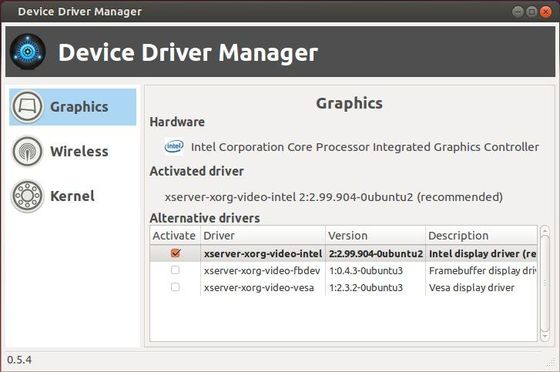Image resolution: width=560 pixels, height=372 pixels.
Task: Sort by the Description column header
Action: [x=481, y=236]
